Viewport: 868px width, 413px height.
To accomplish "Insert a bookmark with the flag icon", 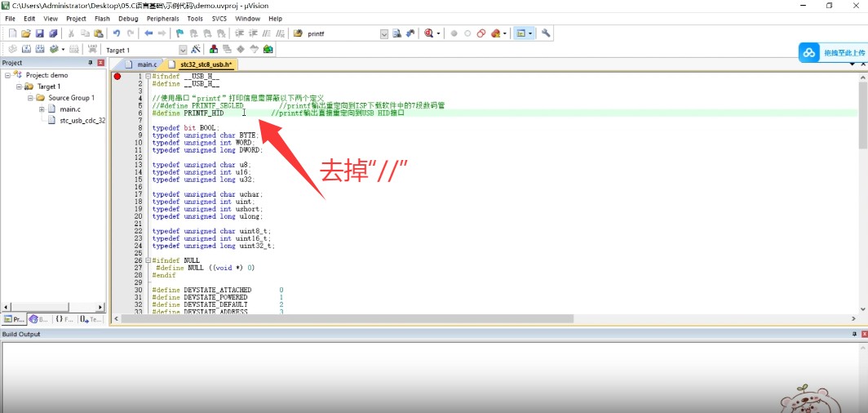I will point(180,33).
